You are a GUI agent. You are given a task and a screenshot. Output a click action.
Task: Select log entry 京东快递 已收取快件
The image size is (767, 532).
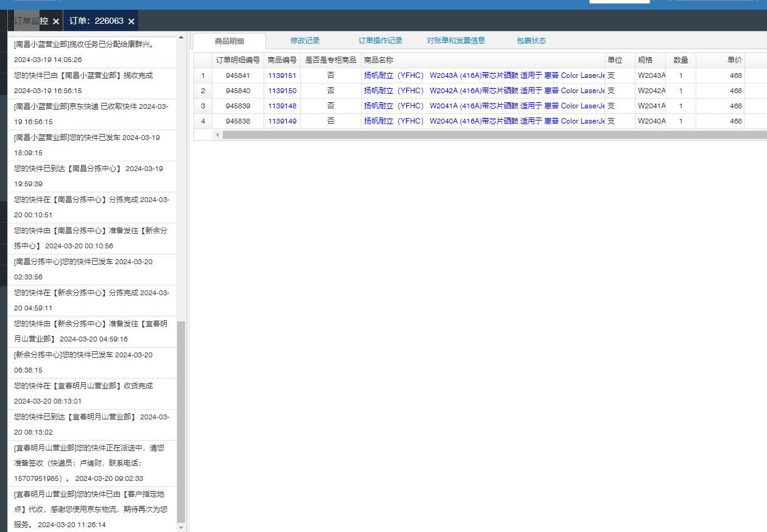[x=92, y=114]
